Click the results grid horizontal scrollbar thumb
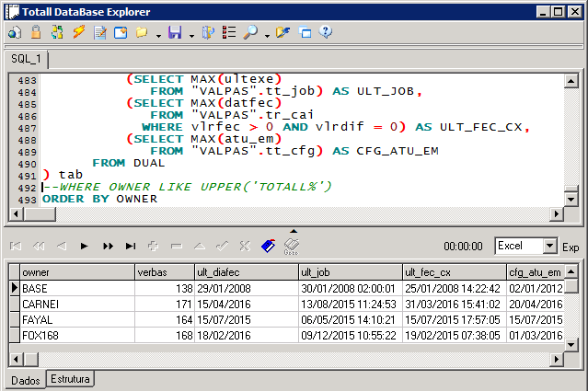Image resolution: width=588 pixels, height=391 pixels. (x=30, y=359)
